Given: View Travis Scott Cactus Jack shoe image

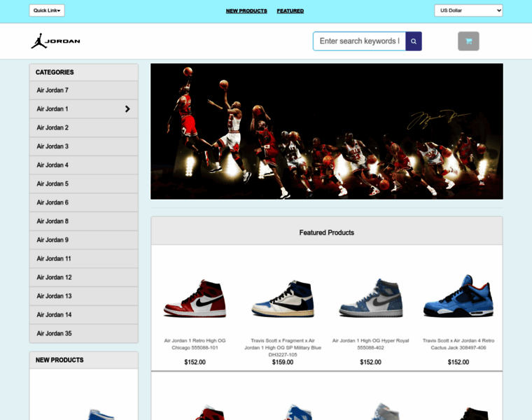Looking at the screenshot, I should pyautogui.click(x=458, y=296).
